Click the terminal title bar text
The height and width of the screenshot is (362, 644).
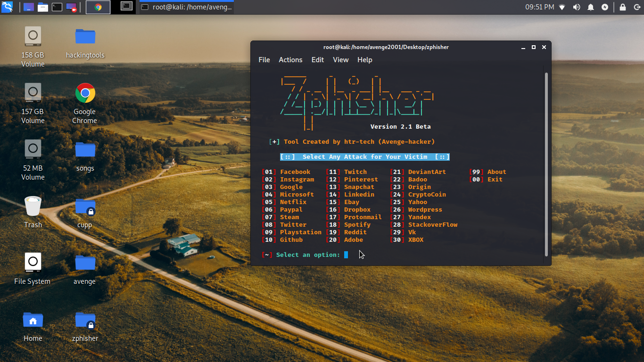[x=386, y=47]
